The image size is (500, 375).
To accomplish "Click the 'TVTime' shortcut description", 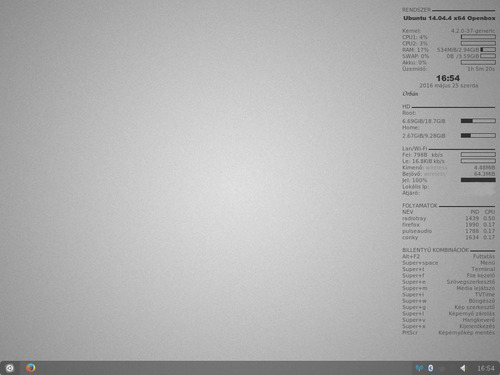I will pyautogui.click(x=485, y=294).
